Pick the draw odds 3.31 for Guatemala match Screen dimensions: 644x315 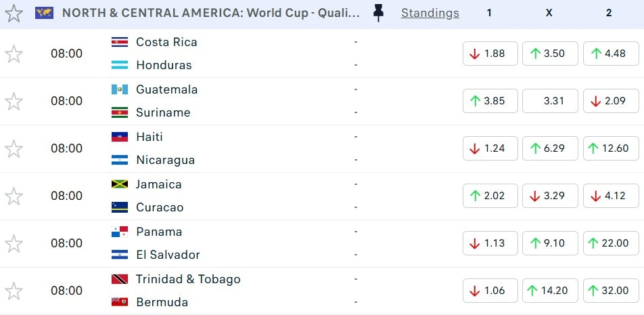550,101
